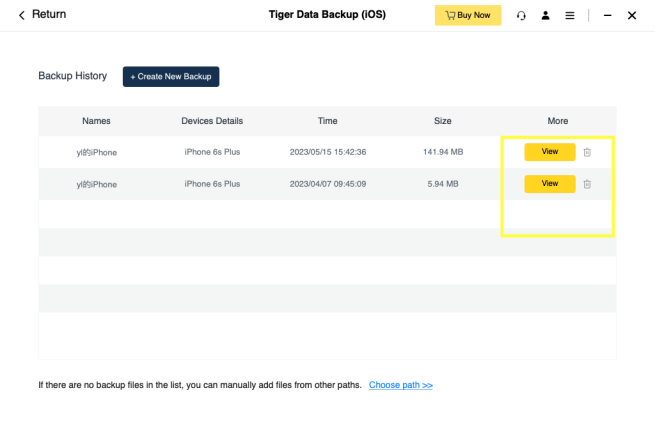Click the Size column header
The height and width of the screenshot is (428, 655).
(442, 121)
